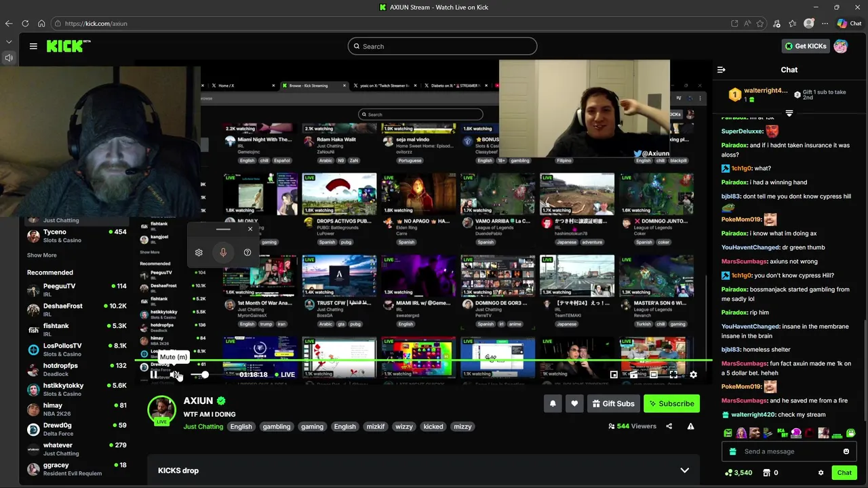
Task: Select the mizkif tag
Action: [376, 426]
